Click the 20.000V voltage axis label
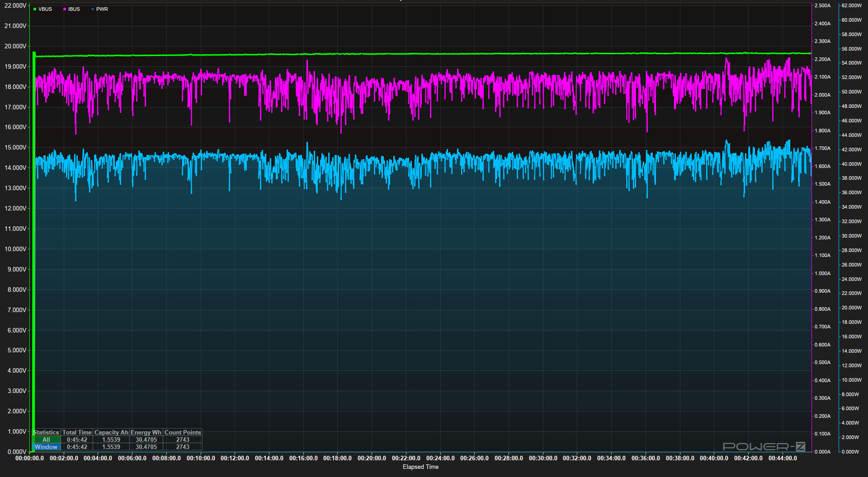This screenshot has width=868, height=477. click(15, 46)
